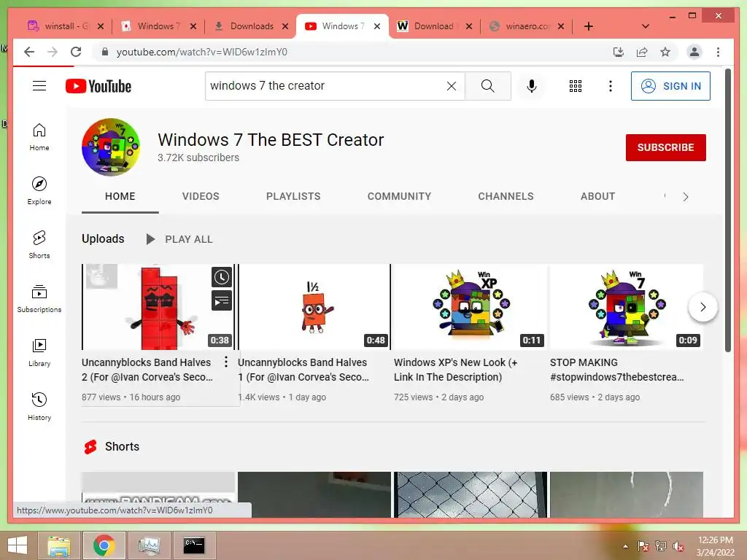Open Windows XP's New Look video title
747x560 pixels.
[x=455, y=370]
